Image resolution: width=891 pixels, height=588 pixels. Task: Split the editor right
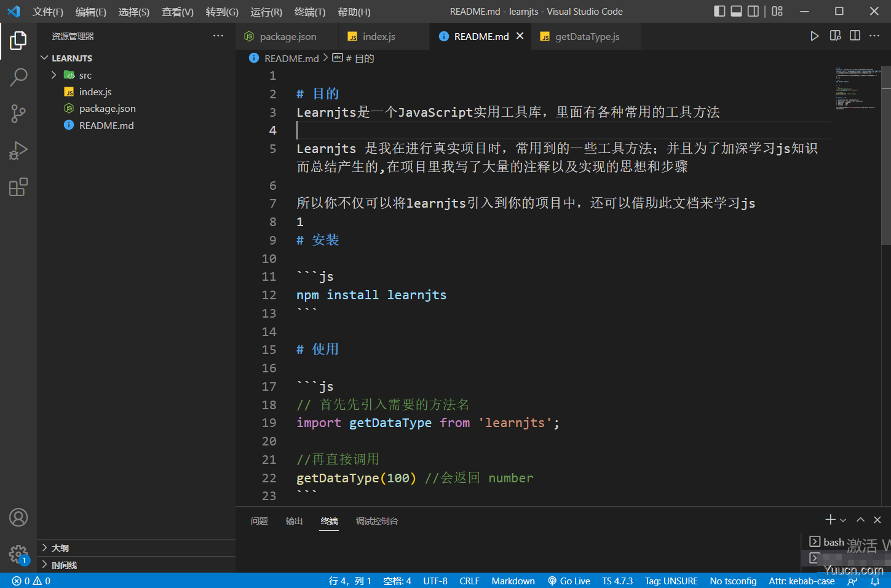(x=855, y=36)
